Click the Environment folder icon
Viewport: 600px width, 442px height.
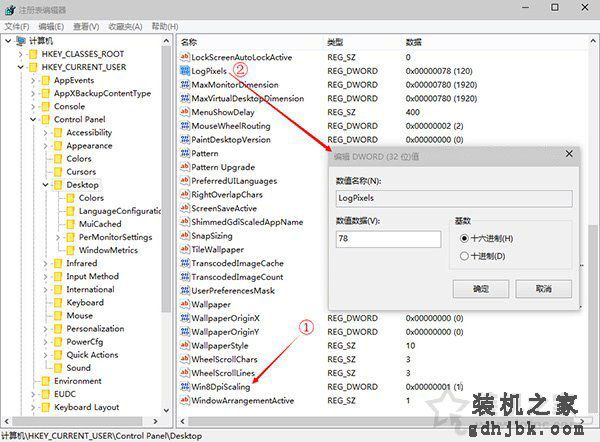[46, 381]
